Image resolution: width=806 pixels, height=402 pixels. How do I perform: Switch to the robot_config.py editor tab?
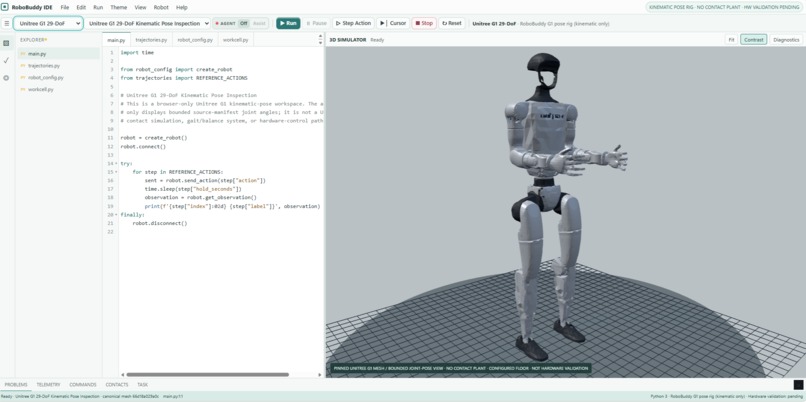[x=195, y=40]
